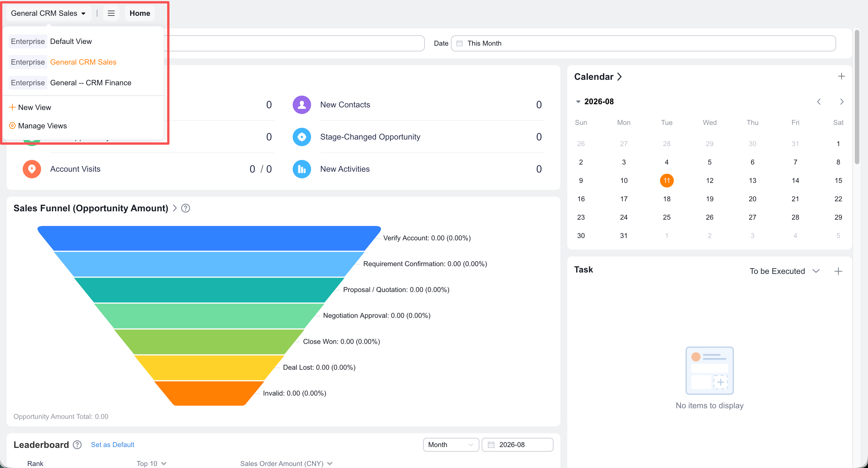The height and width of the screenshot is (468, 868).
Task: Click calendar icon in Date field
Action: (x=459, y=43)
